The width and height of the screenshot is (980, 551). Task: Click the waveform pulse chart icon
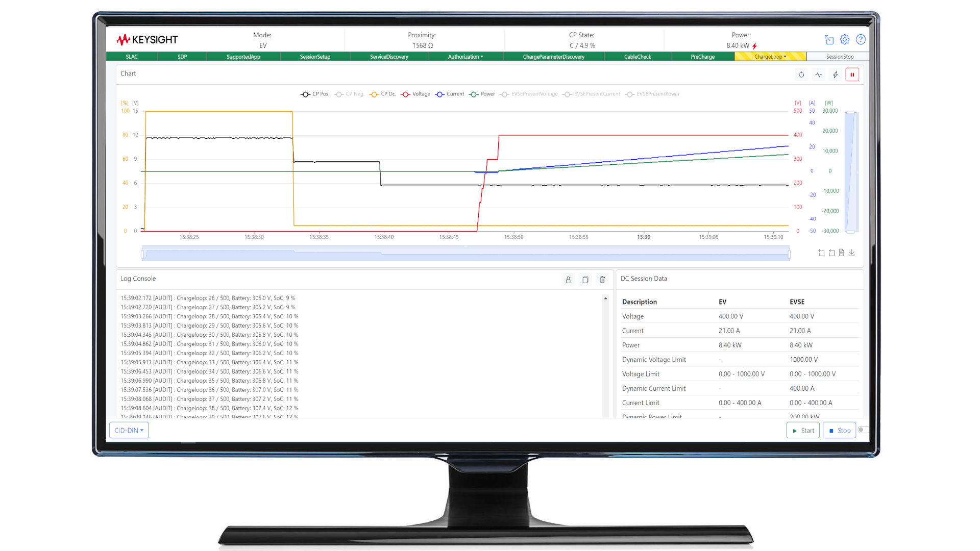[818, 74]
